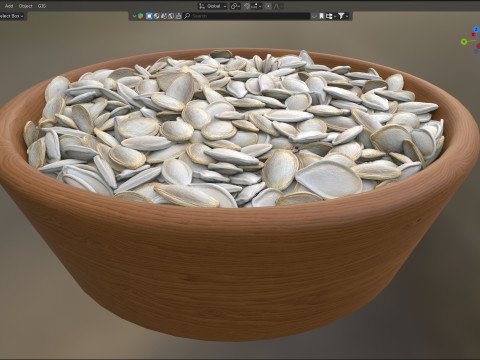480x360 pixels.
Task: Open the Global transform orientation dropdown
Action: tap(213, 6)
